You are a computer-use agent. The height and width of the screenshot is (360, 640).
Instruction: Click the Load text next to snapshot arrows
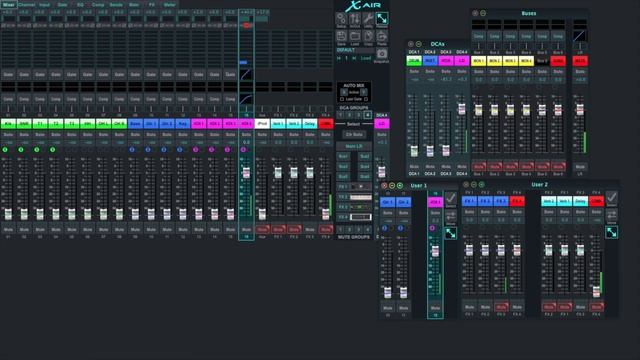pyautogui.click(x=366, y=58)
